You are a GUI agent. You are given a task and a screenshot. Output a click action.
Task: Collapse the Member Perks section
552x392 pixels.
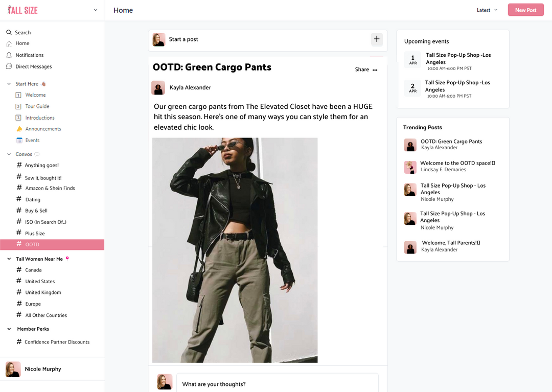pos(9,329)
